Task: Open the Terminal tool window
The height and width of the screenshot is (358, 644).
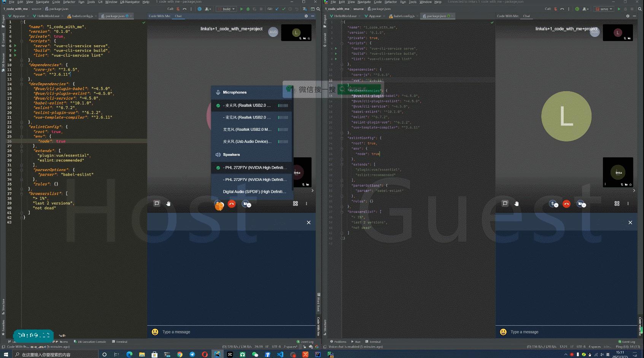Action: pyautogui.click(x=121, y=342)
